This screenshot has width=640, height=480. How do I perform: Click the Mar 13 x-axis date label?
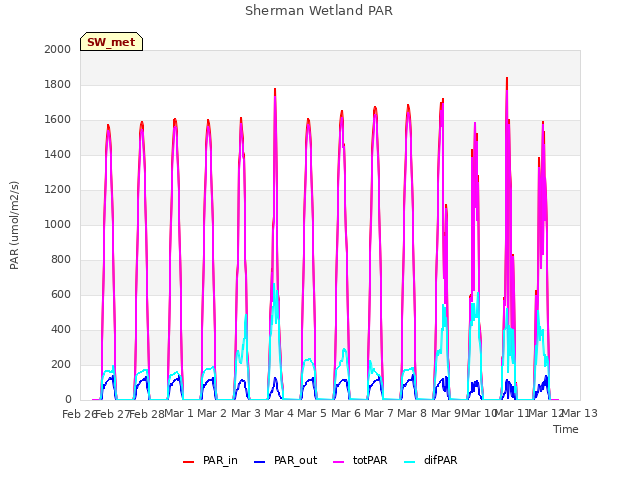point(580,413)
